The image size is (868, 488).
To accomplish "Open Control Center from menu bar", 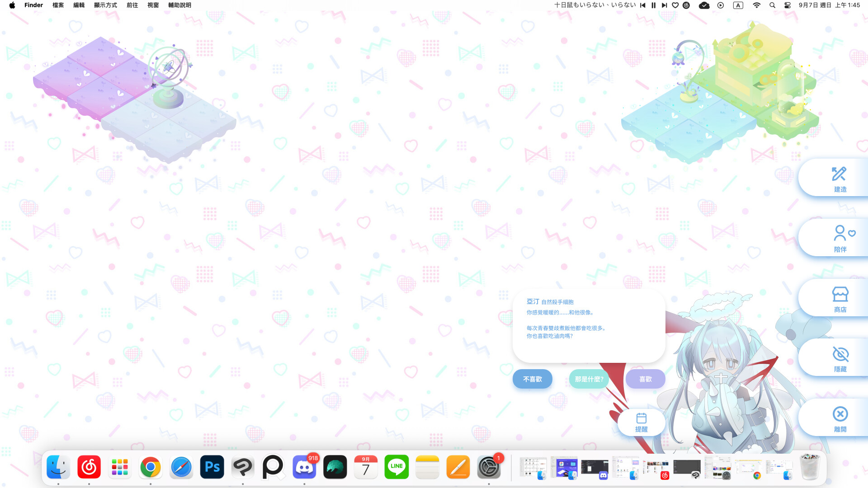I will click(788, 5).
